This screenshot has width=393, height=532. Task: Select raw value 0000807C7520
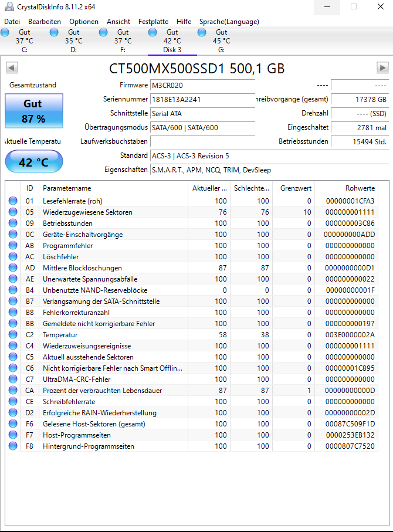click(350, 446)
